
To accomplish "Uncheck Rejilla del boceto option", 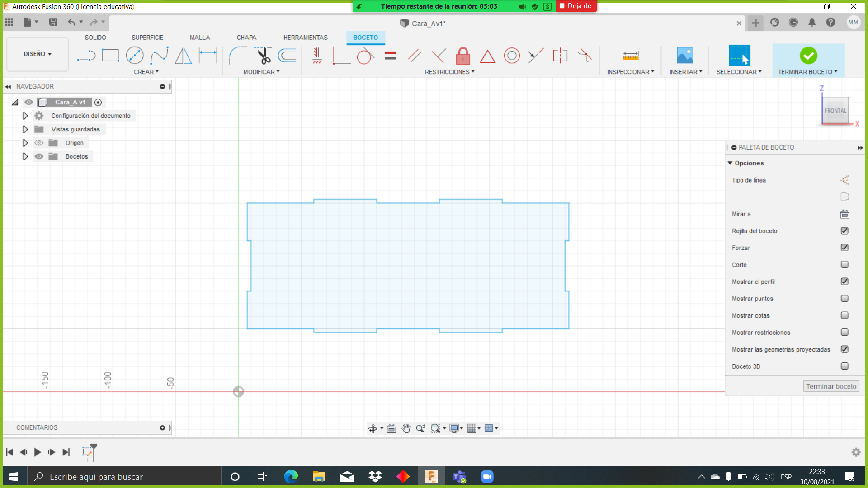I will 844,231.
